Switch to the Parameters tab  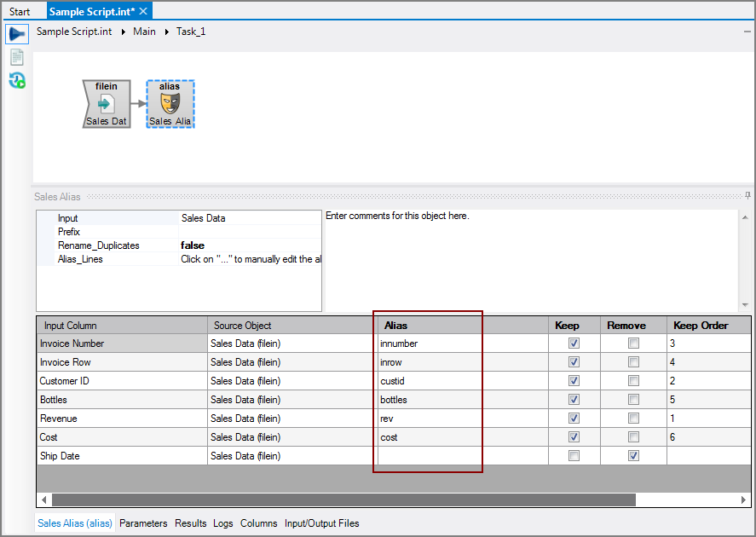tap(143, 523)
